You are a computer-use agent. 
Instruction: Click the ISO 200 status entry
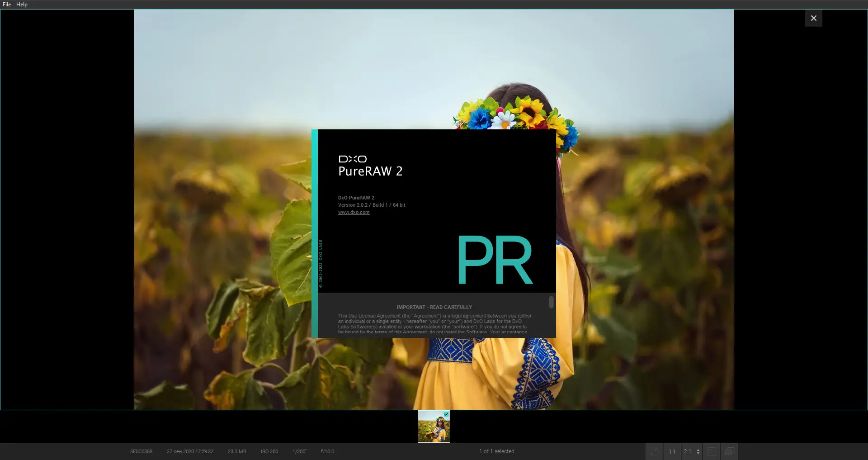point(269,451)
